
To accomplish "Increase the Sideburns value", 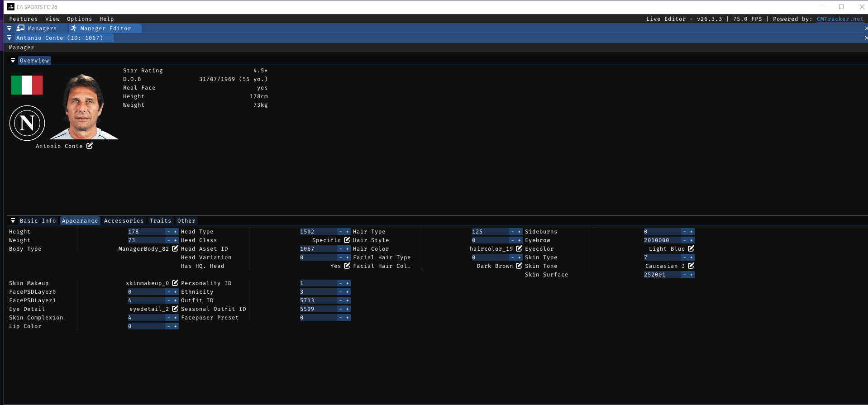I will pyautogui.click(x=692, y=232).
